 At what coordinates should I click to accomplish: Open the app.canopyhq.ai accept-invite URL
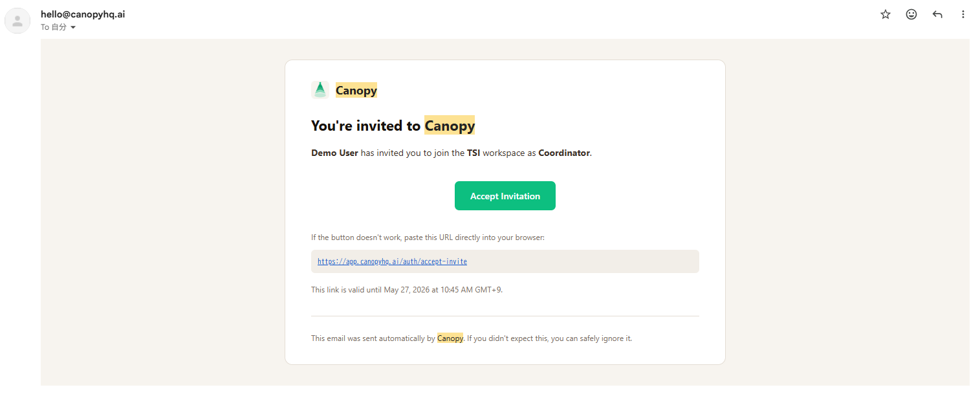pyautogui.click(x=392, y=261)
